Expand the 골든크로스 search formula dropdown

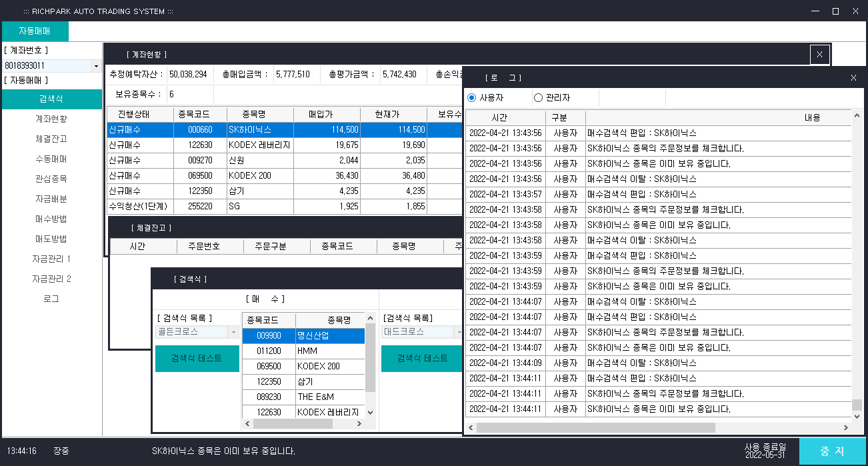coord(233,332)
